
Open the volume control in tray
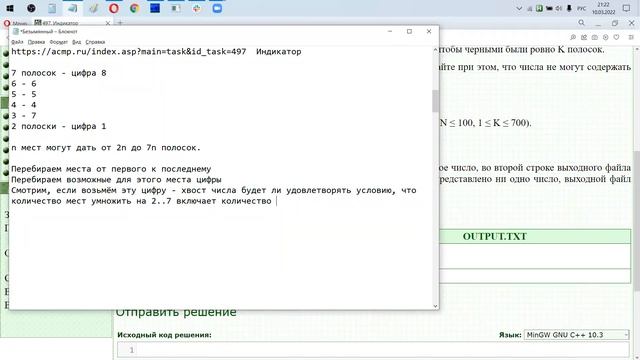(x=559, y=8)
